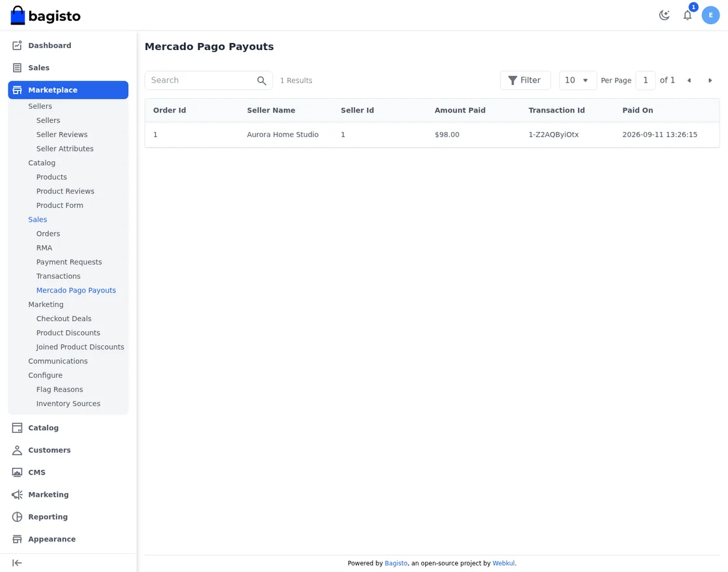This screenshot has width=728, height=572.
Task: Click the Webkul footer link
Action: coord(503,563)
